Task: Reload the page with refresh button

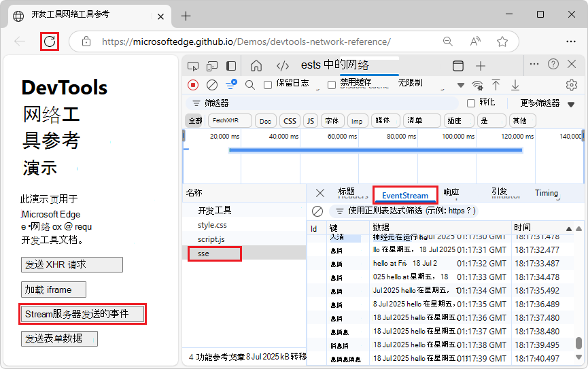Action: click(50, 41)
